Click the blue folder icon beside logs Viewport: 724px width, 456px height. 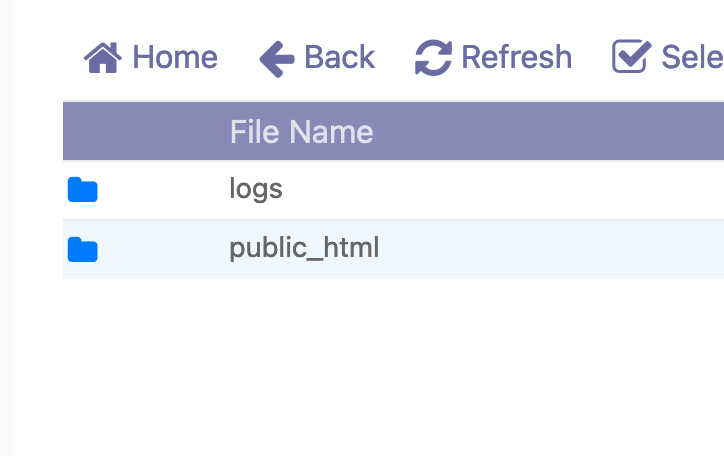coord(83,190)
